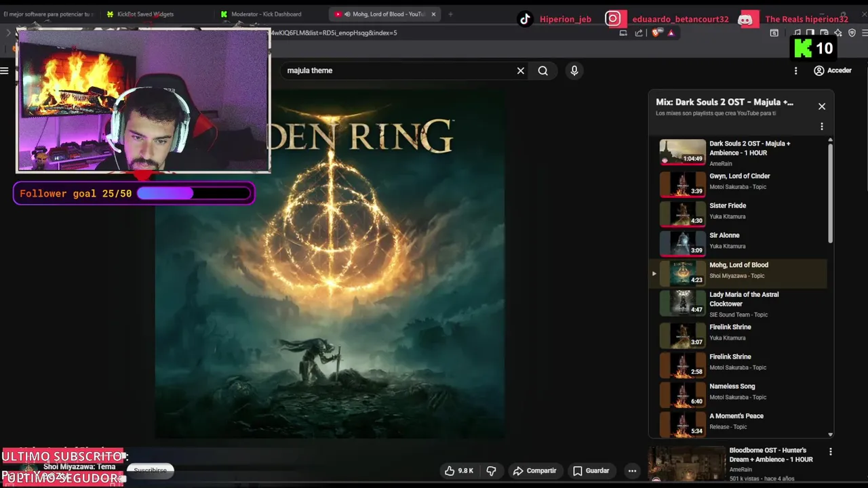Open the Brave VPN shield icon
Viewport: 868px width, 488px height.
(852, 33)
